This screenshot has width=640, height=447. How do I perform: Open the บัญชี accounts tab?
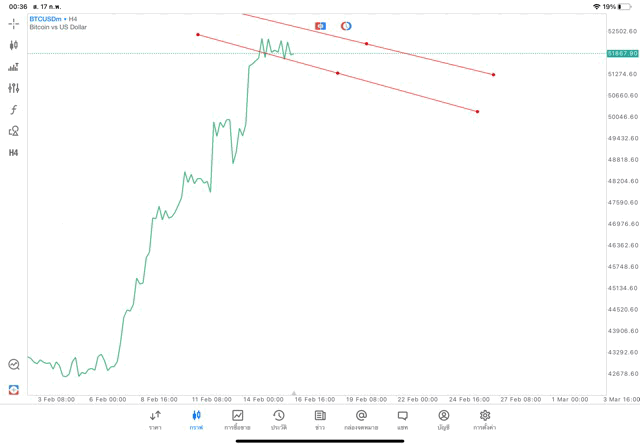pyautogui.click(x=443, y=419)
